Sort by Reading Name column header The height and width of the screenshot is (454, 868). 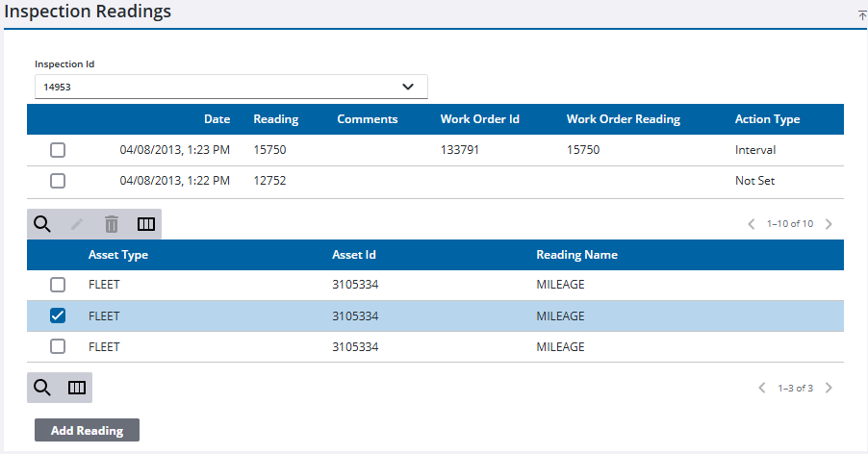pos(576,255)
